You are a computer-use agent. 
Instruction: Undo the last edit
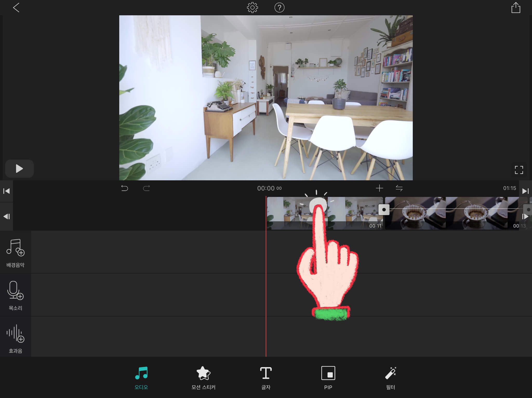[124, 188]
